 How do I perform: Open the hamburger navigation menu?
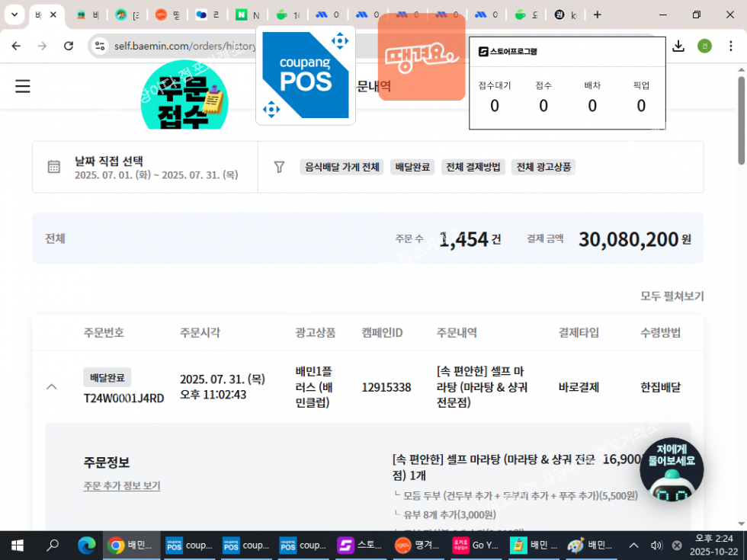coord(23,86)
